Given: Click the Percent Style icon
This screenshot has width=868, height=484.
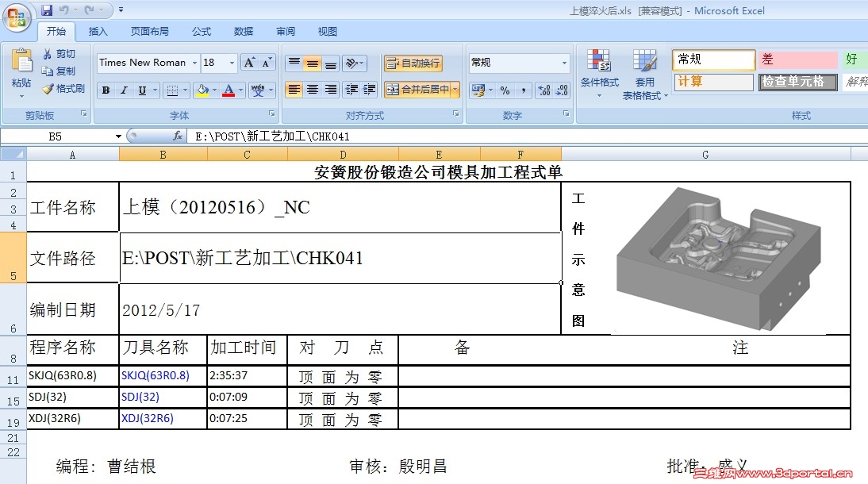Looking at the screenshot, I should pyautogui.click(x=506, y=90).
